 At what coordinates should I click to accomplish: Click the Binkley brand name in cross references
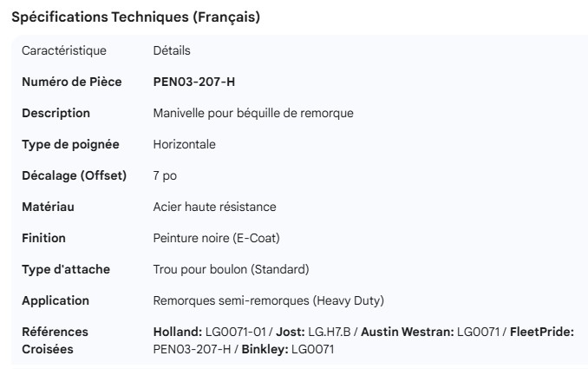click(x=265, y=350)
